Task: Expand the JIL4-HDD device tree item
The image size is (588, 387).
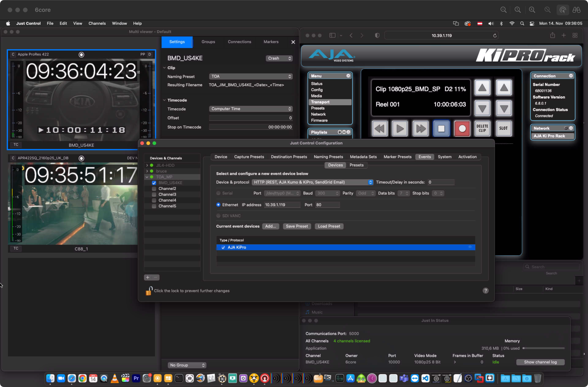Action: [x=147, y=165]
